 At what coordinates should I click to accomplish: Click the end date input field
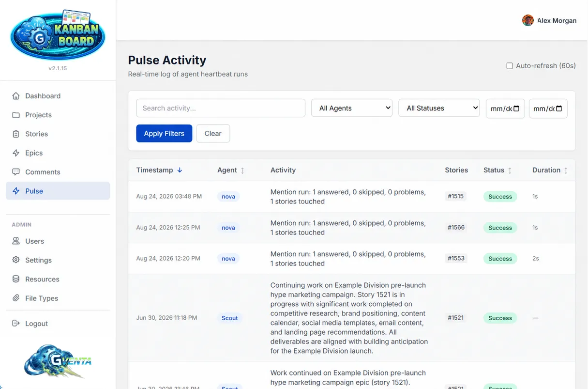tap(548, 109)
